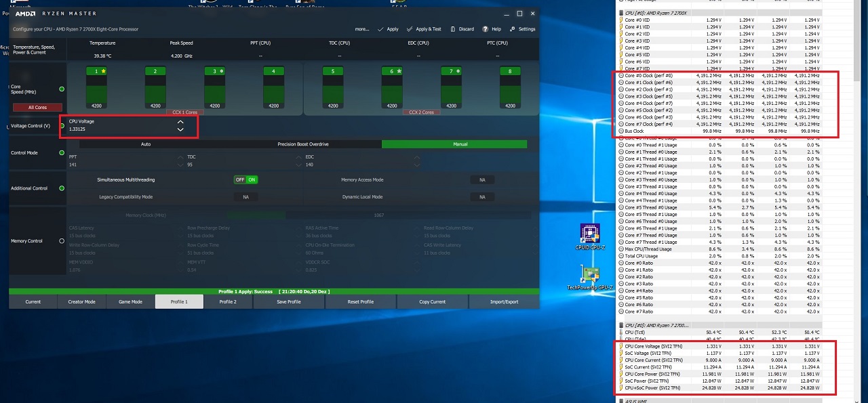This screenshot has width=868, height=403.
Task: Click the core 2 speed bar
Action: (155, 88)
